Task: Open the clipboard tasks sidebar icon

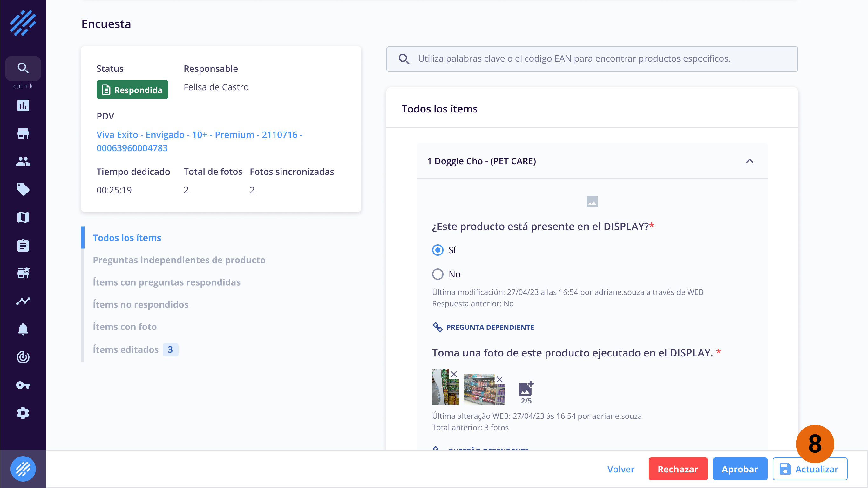Action: [x=23, y=245]
